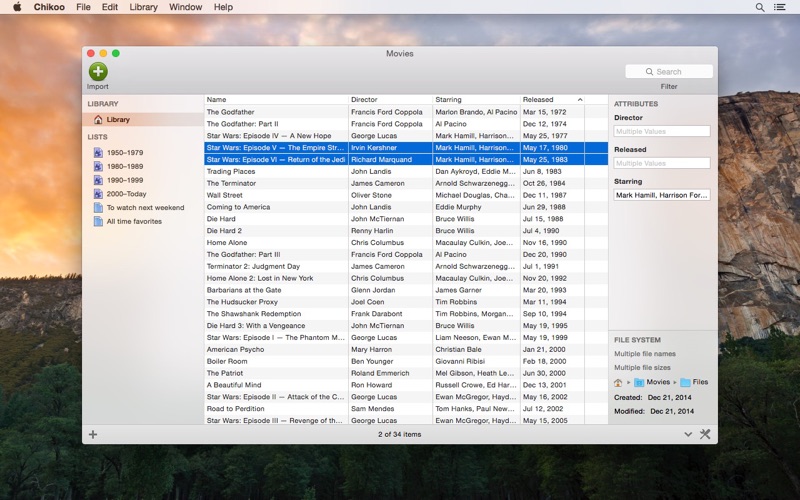This screenshot has width=800, height=500.
Task: Sort by the Starring column header
Action: (x=476, y=99)
